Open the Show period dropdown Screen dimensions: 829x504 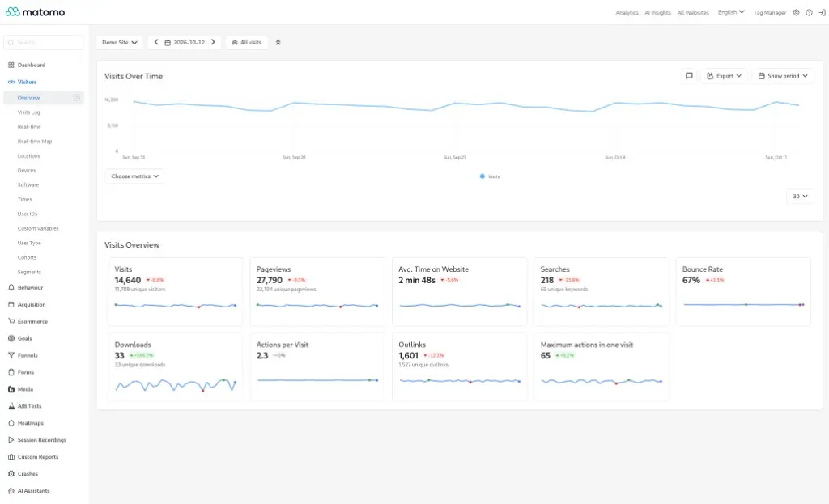[x=783, y=76]
